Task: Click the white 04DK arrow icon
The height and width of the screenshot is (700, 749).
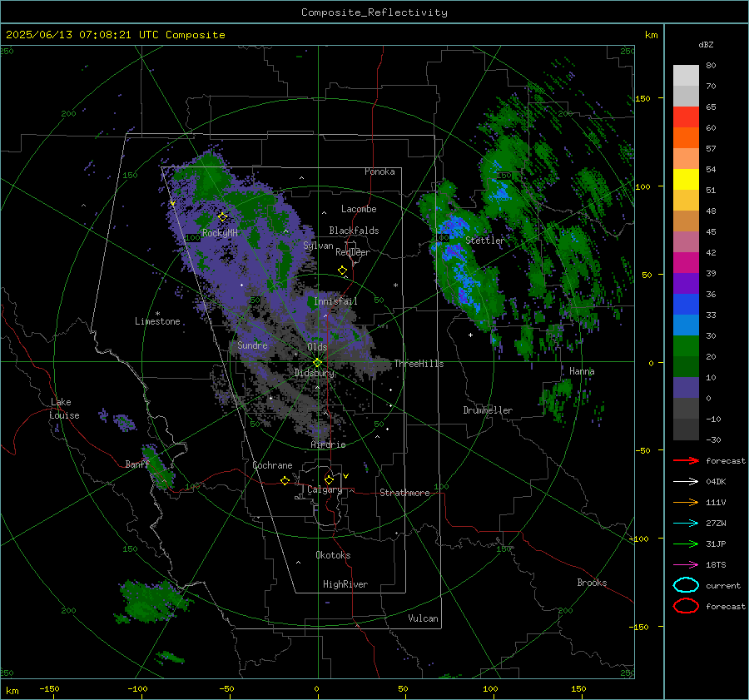Action: (686, 481)
